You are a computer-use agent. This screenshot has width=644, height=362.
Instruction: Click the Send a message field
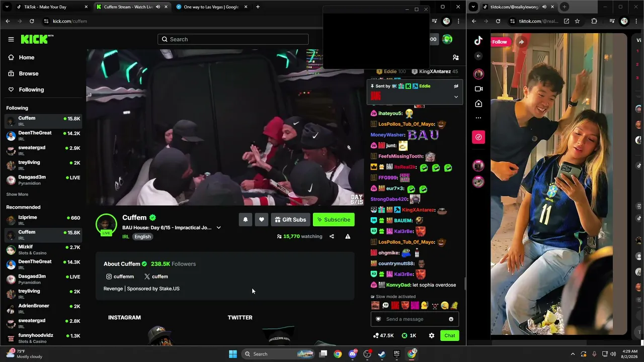pos(415,319)
